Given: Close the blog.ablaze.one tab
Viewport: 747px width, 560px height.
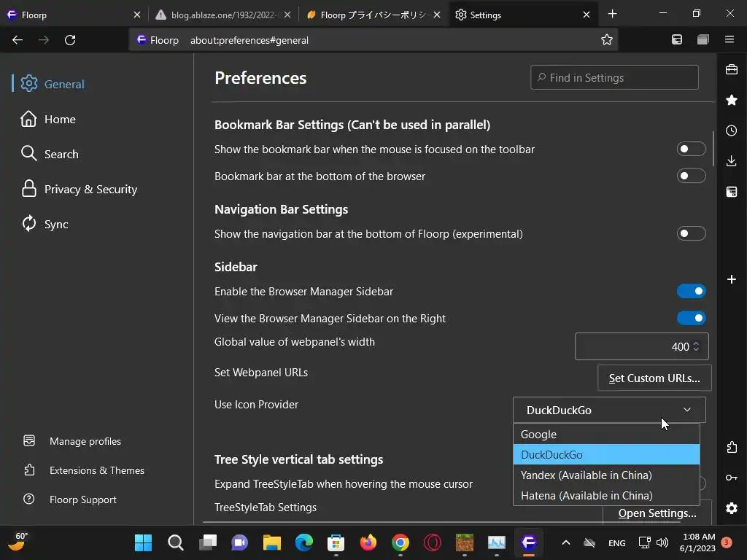Looking at the screenshot, I should 287,15.
